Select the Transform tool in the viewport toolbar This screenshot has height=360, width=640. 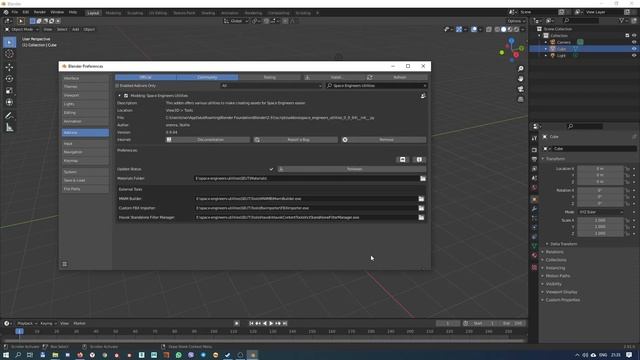(x=9, y=102)
